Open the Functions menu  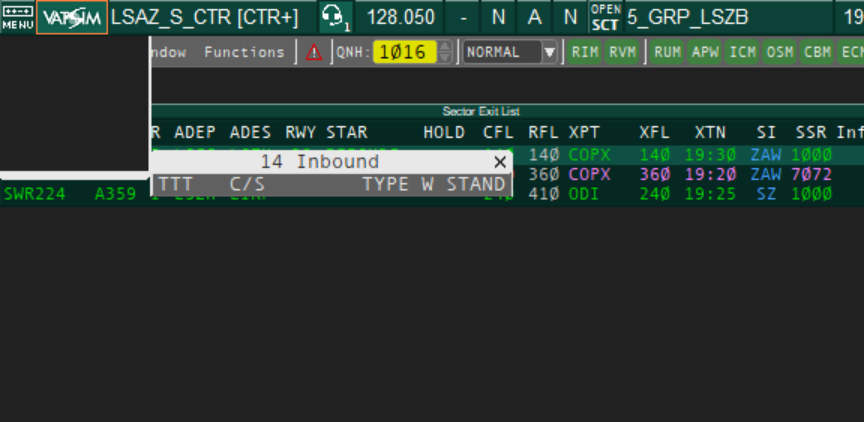click(x=244, y=53)
